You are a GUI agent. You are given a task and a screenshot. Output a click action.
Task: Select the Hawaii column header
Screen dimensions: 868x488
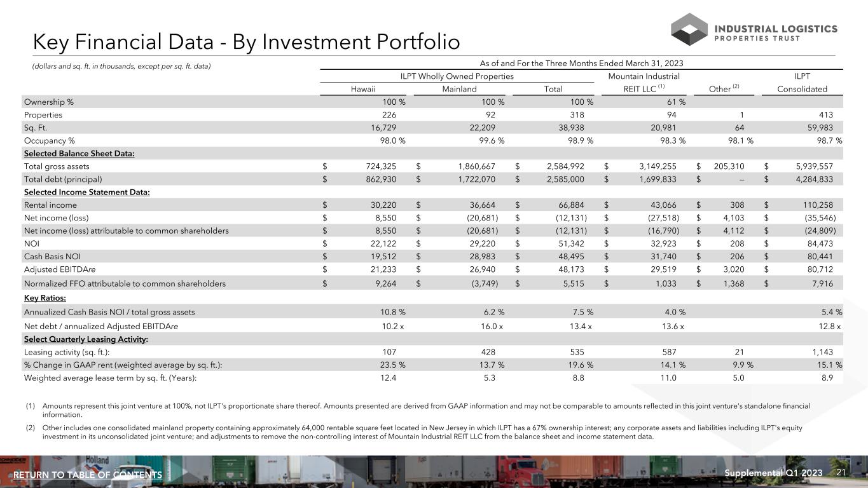tap(363, 89)
